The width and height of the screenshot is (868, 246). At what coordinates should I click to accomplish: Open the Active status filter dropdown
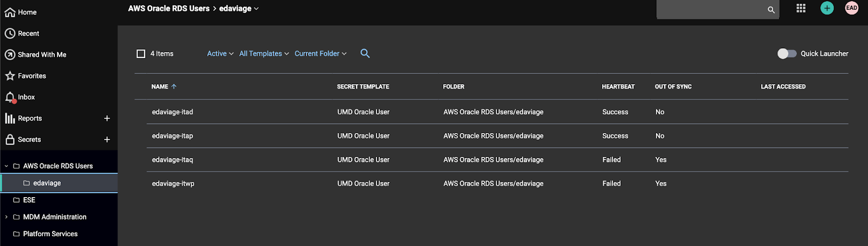click(220, 54)
